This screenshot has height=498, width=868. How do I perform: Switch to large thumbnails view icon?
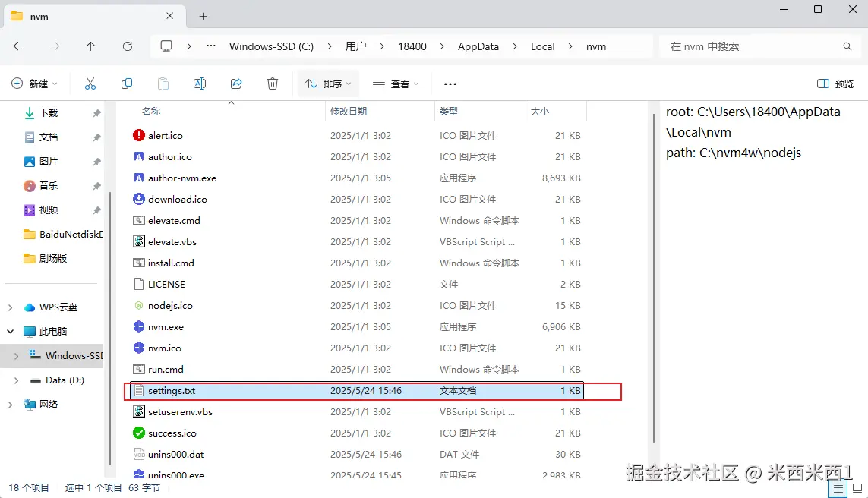click(857, 489)
